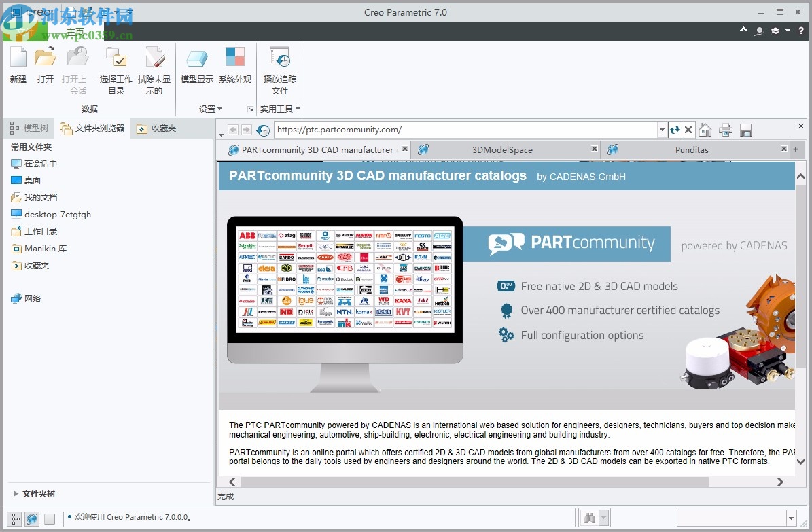Click 播放追踪文件 play trace file icon

pyautogui.click(x=280, y=59)
